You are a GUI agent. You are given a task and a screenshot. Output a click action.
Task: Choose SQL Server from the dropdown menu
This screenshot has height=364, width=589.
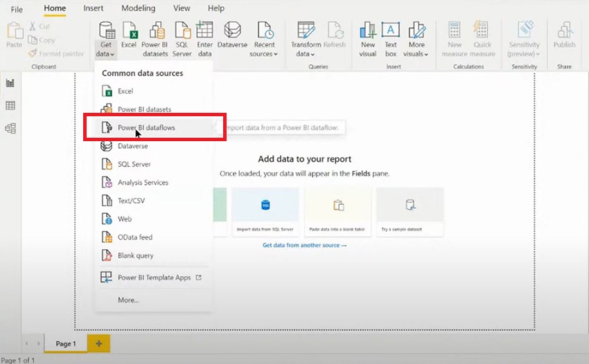154,164
